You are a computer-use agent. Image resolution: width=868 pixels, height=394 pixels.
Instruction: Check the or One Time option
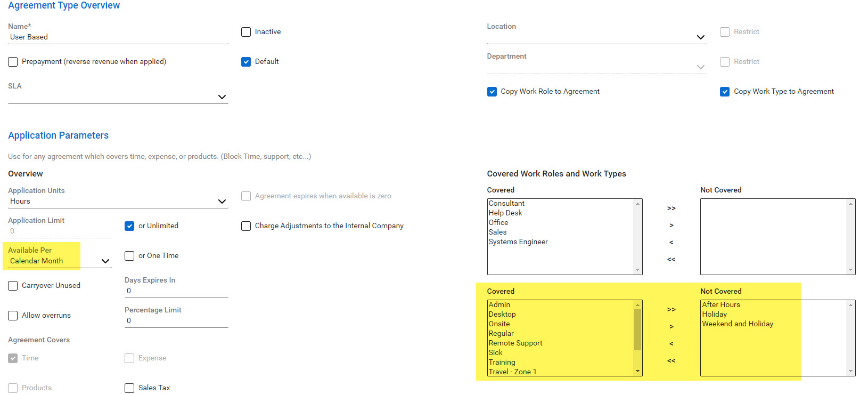tap(129, 256)
